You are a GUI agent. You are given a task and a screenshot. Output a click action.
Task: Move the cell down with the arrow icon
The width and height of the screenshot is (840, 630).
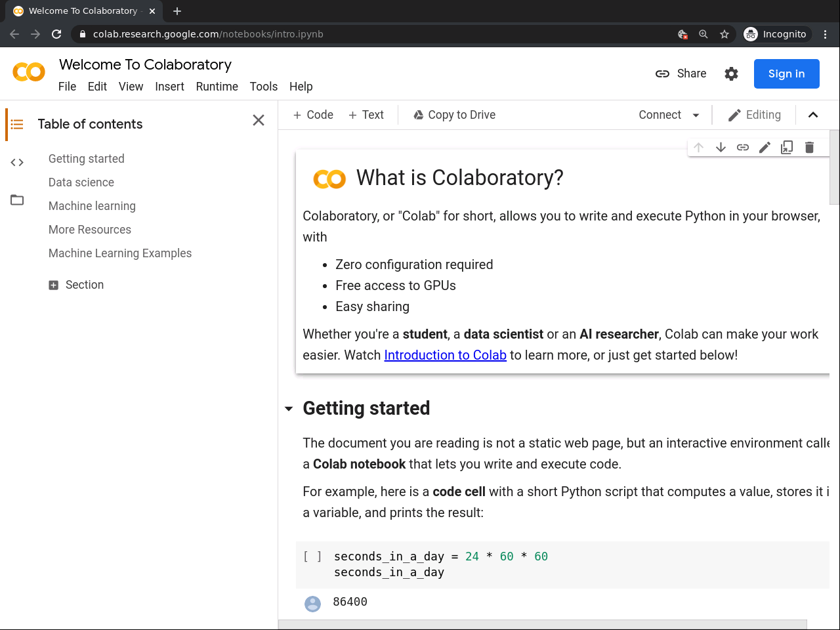[x=721, y=148]
